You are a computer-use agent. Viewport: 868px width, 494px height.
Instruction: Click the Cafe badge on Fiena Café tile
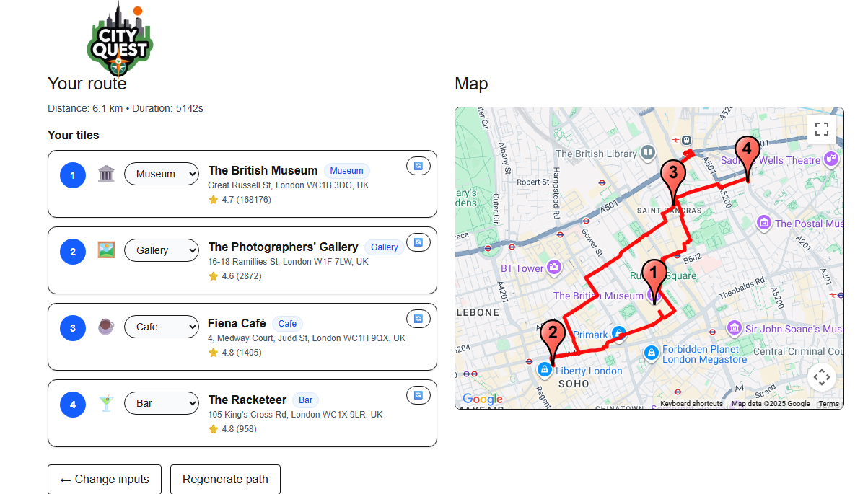pos(286,323)
